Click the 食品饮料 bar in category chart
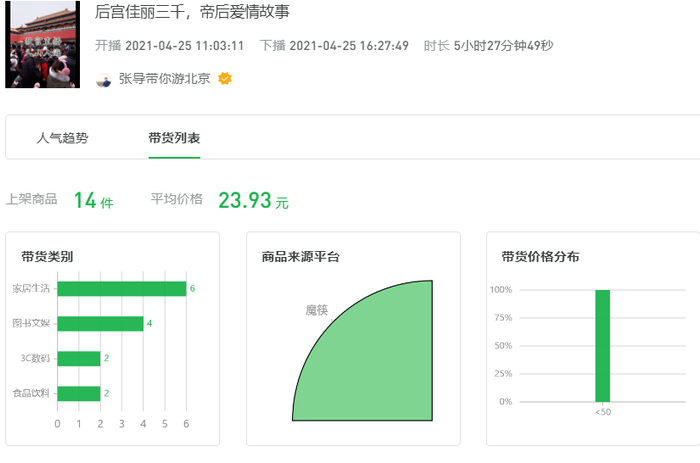 [79, 393]
